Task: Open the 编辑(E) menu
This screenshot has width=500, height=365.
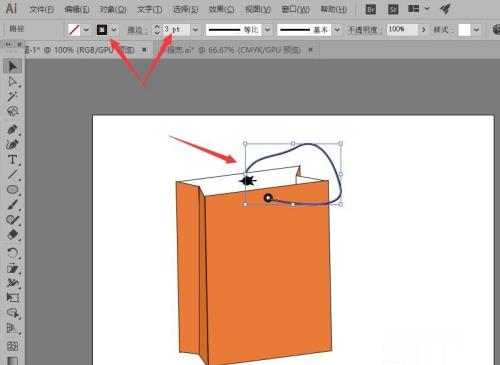Action: coord(77,9)
